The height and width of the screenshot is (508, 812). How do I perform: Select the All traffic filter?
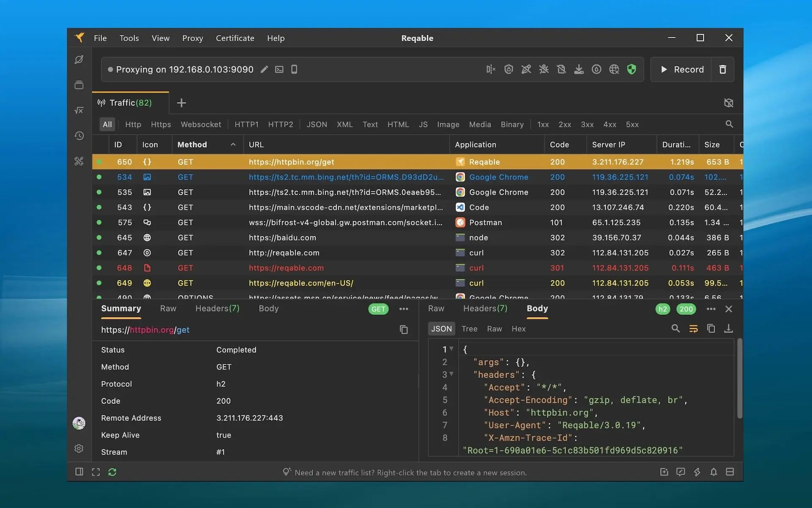(x=107, y=124)
